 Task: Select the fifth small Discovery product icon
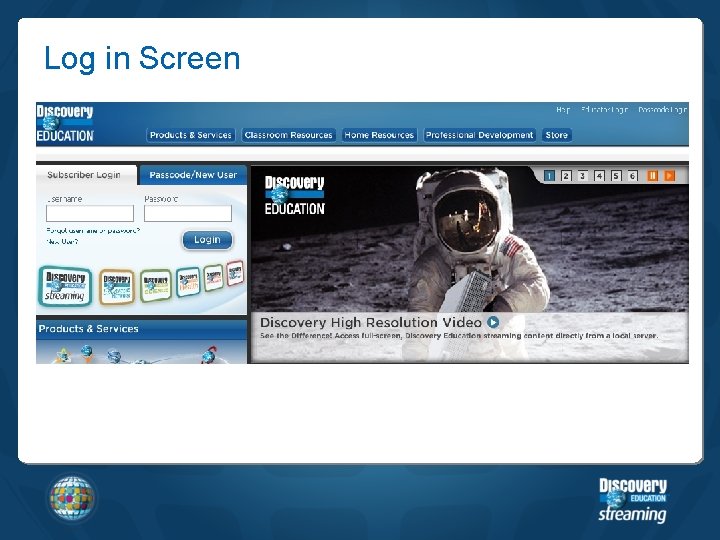tap(214, 278)
